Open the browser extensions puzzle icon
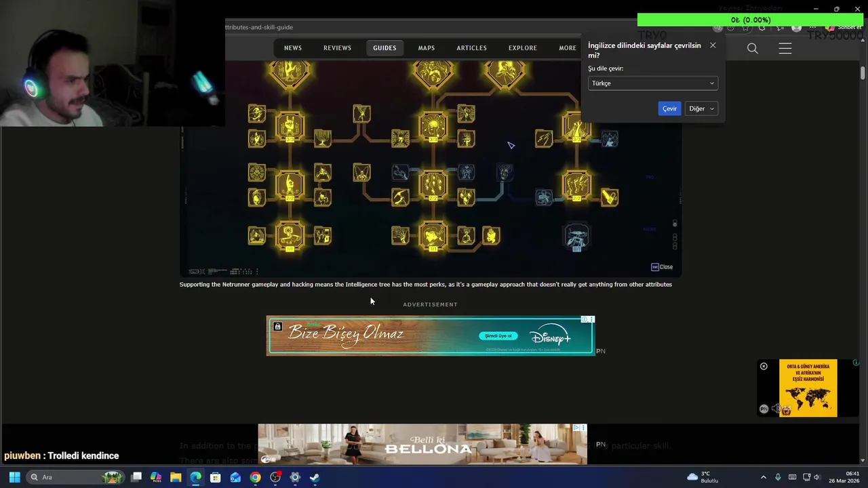 [762, 27]
